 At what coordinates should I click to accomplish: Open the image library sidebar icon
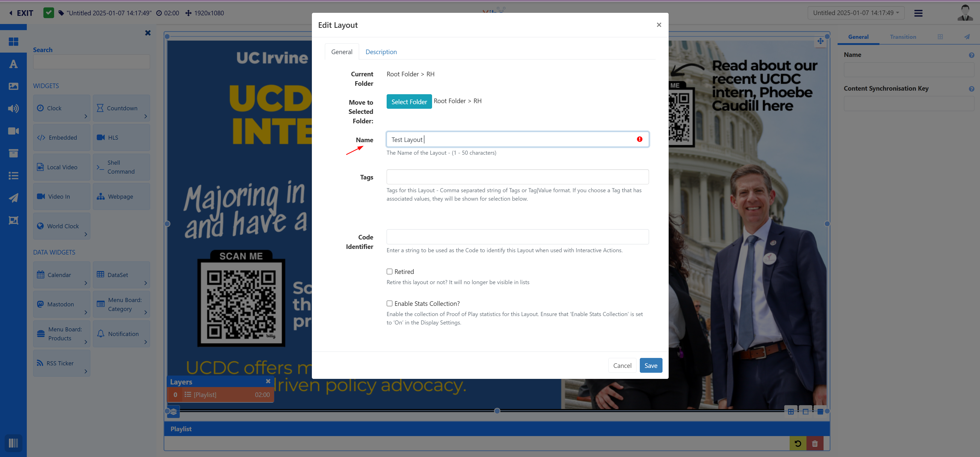point(13,86)
